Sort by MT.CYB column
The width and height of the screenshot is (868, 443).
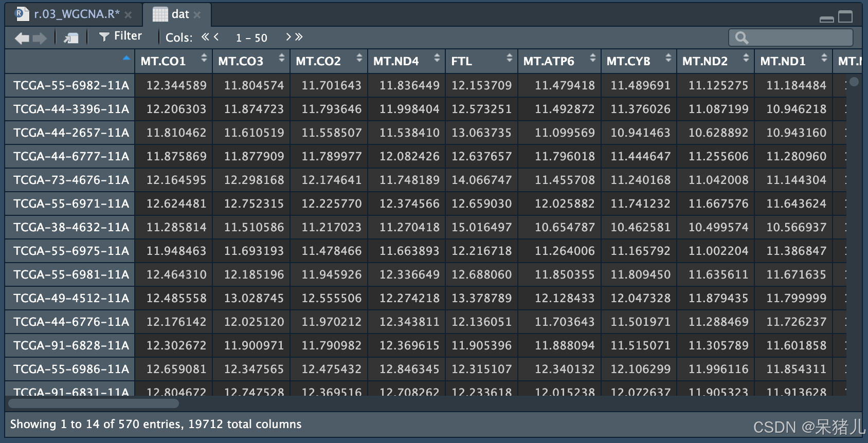(x=639, y=61)
